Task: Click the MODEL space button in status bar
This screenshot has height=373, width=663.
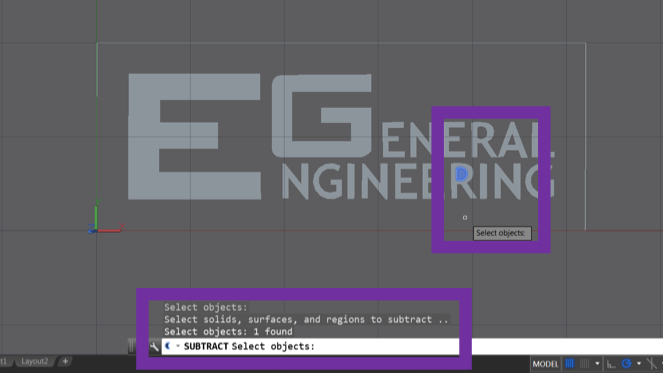Action: (x=545, y=364)
